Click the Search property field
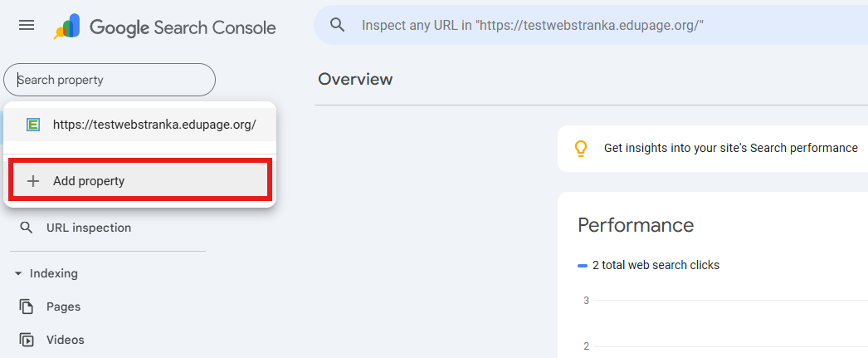The width and height of the screenshot is (868, 358). 110,81
